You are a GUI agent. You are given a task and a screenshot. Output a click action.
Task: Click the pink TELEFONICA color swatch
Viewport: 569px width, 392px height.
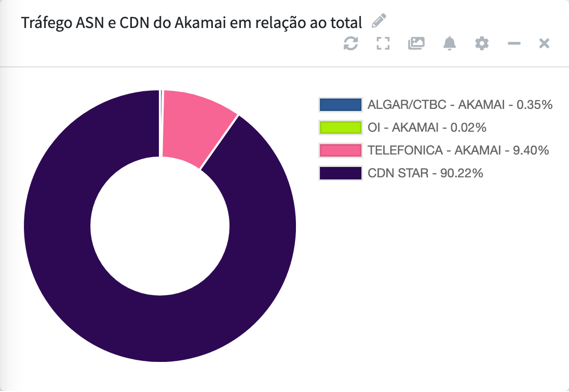tap(341, 150)
